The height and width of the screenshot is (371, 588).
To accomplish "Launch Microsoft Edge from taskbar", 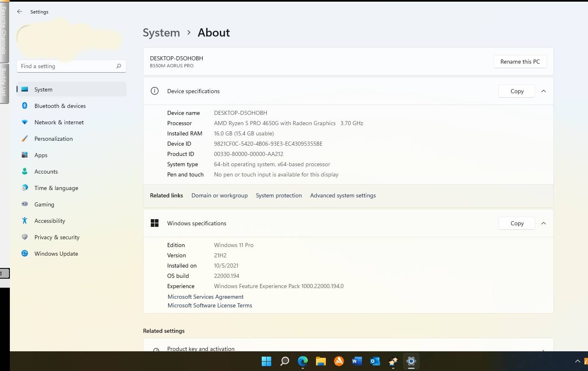I will 303,361.
